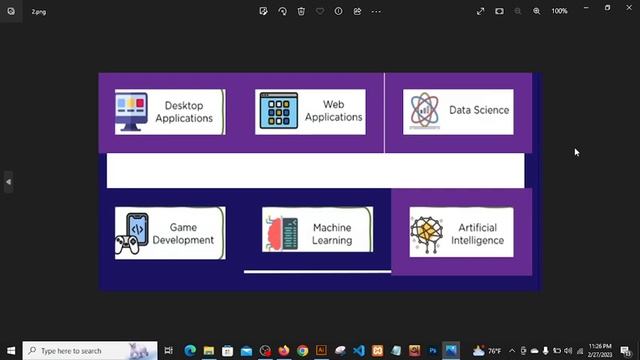
Task: Rotate the image
Action: (x=282, y=11)
